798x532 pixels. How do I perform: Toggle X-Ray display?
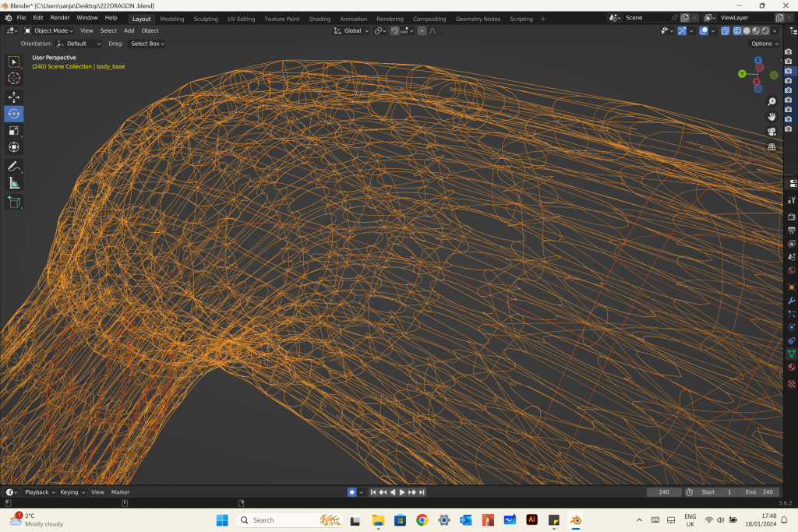(726, 31)
